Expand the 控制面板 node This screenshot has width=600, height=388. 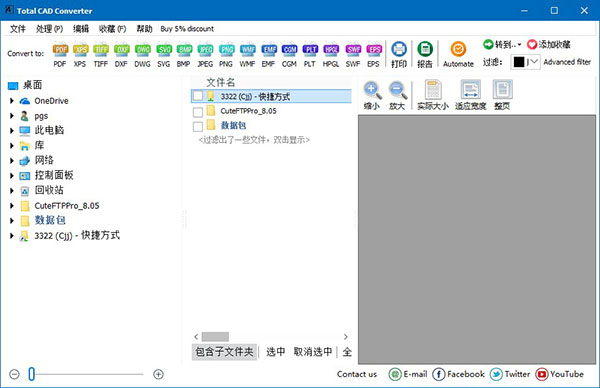coord(12,176)
